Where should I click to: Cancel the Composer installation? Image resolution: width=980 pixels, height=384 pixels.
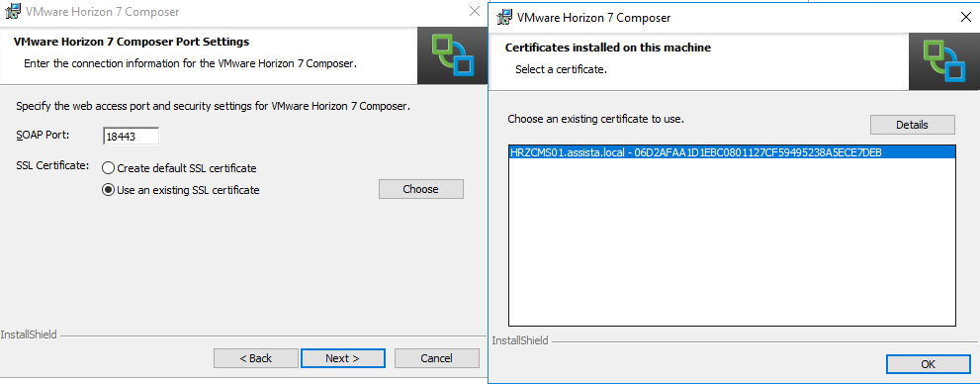436,358
